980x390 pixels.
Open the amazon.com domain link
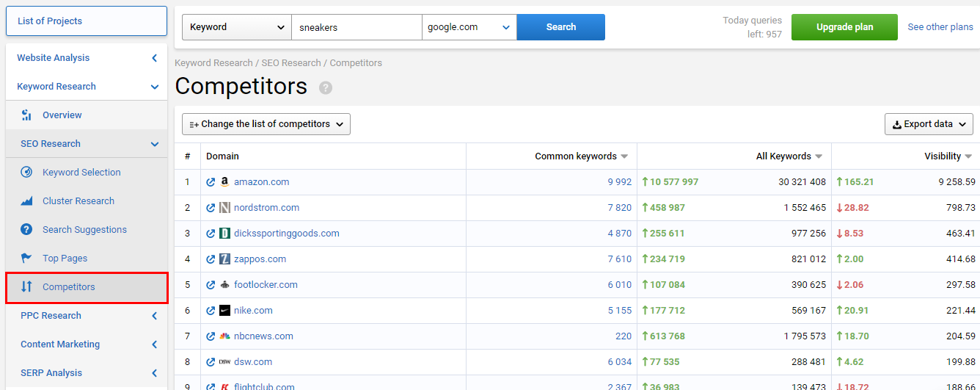pos(261,182)
